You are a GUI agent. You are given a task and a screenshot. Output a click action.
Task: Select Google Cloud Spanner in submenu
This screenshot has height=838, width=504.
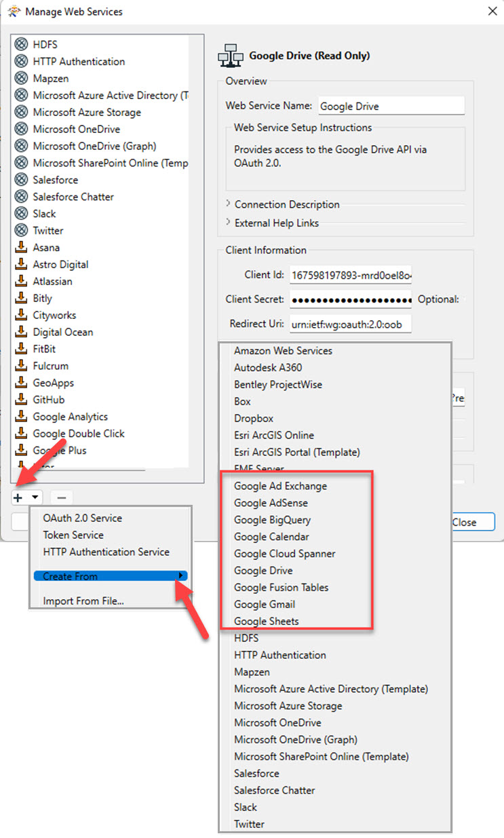[x=285, y=554]
